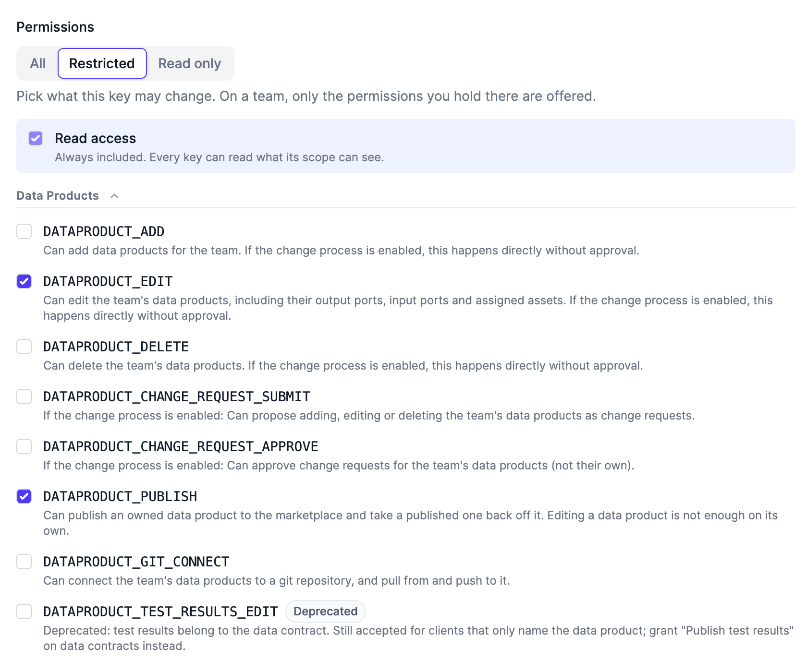The image size is (807, 672).
Task: Tick the DATAPRODUCT_TEST_RESULTS_EDIT checkbox
Action: tap(24, 612)
